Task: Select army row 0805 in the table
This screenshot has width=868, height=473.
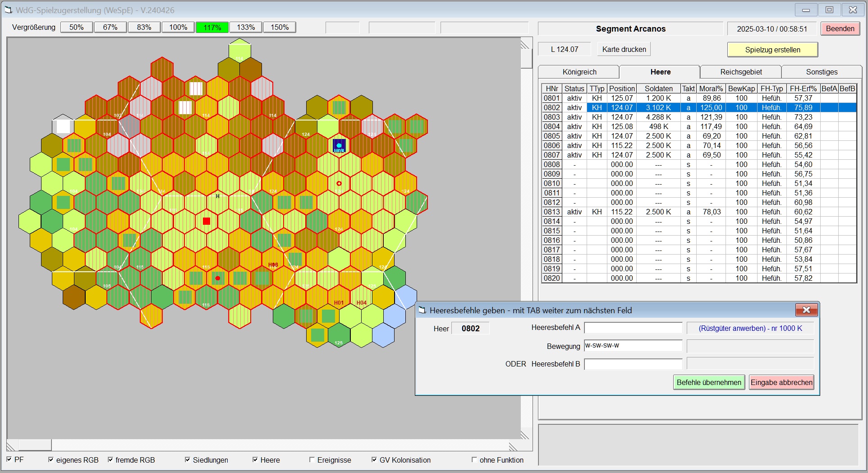Action: tap(699, 136)
